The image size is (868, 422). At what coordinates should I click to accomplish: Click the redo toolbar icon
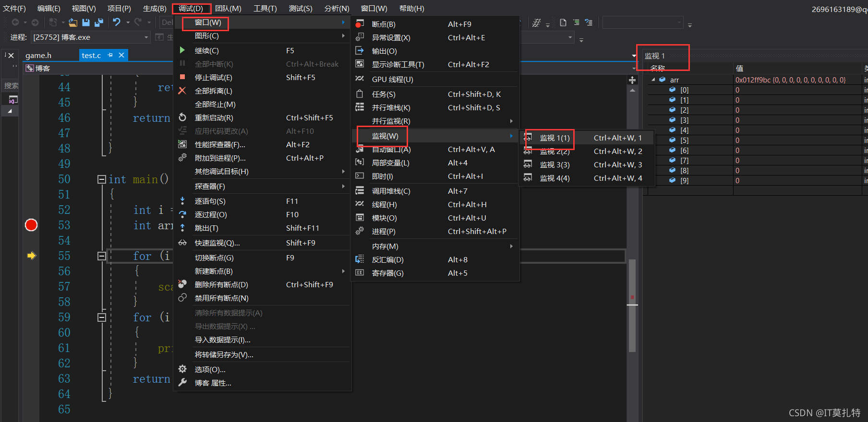138,22
